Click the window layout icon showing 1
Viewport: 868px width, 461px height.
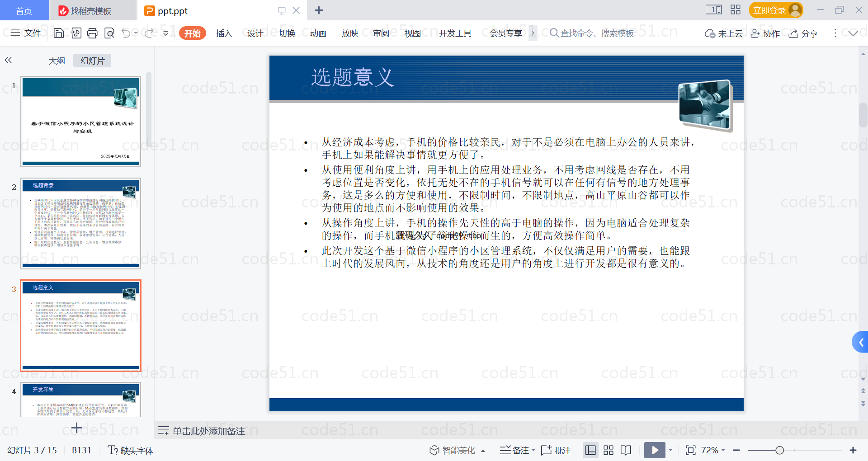click(713, 9)
